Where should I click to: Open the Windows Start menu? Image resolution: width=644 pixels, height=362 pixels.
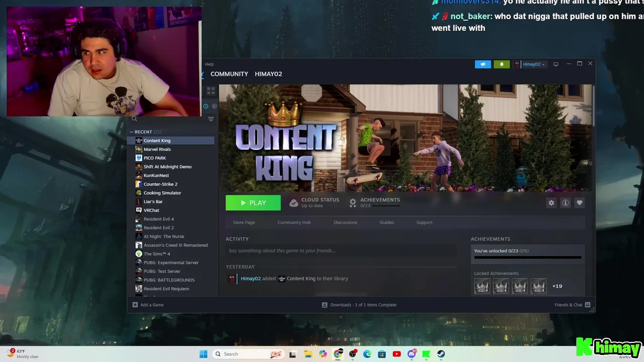(x=203, y=354)
